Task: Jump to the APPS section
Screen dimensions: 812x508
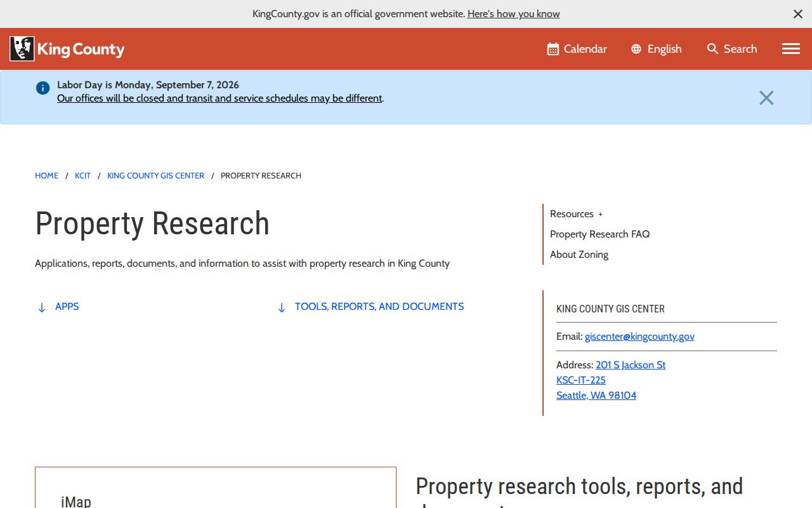Action: click(58, 307)
